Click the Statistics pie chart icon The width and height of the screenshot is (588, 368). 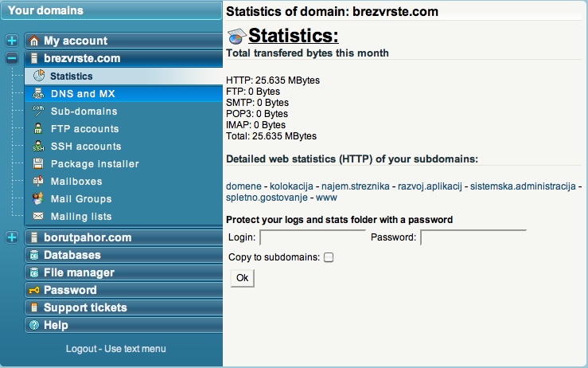click(37, 76)
